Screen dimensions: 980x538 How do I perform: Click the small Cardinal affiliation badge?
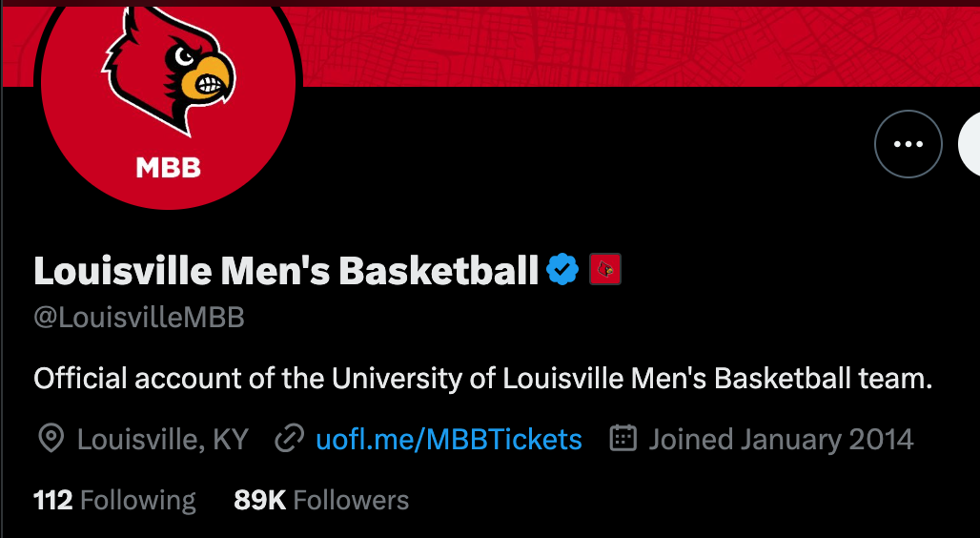pos(605,270)
